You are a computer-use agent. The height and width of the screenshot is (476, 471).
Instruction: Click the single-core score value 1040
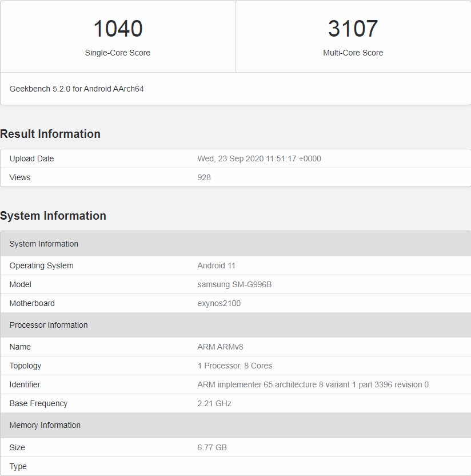click(117, 29)
